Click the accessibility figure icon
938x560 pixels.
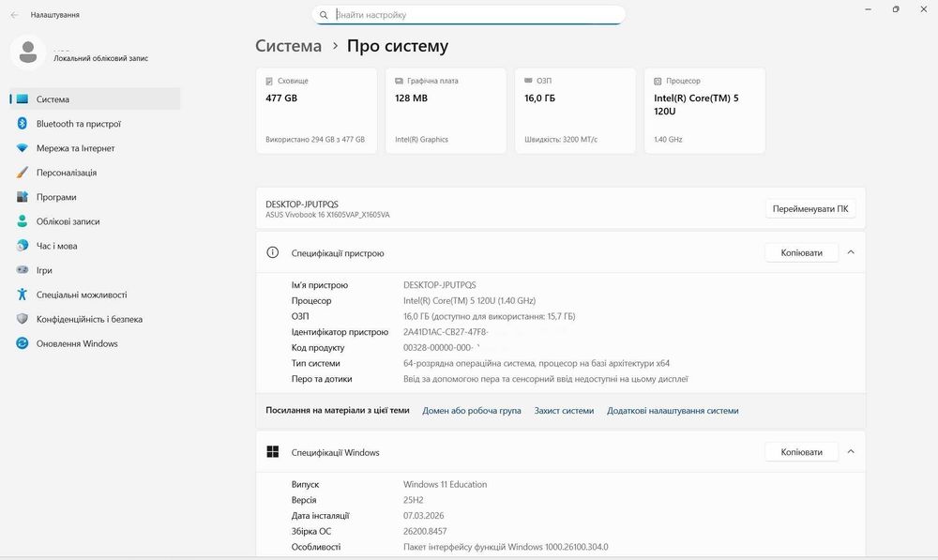click(23, 295)
